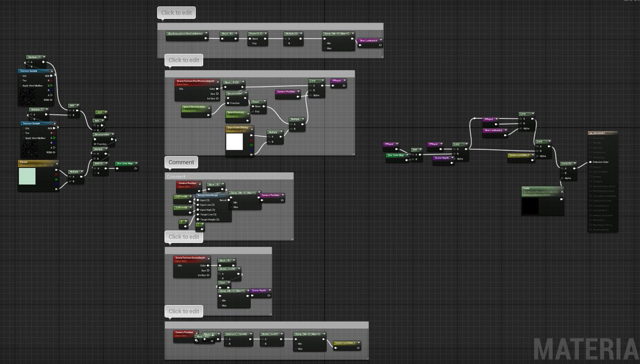Toggle the expand arrow on the Subtract node
The height and width of the screenshot is (364, 640).
251,334
